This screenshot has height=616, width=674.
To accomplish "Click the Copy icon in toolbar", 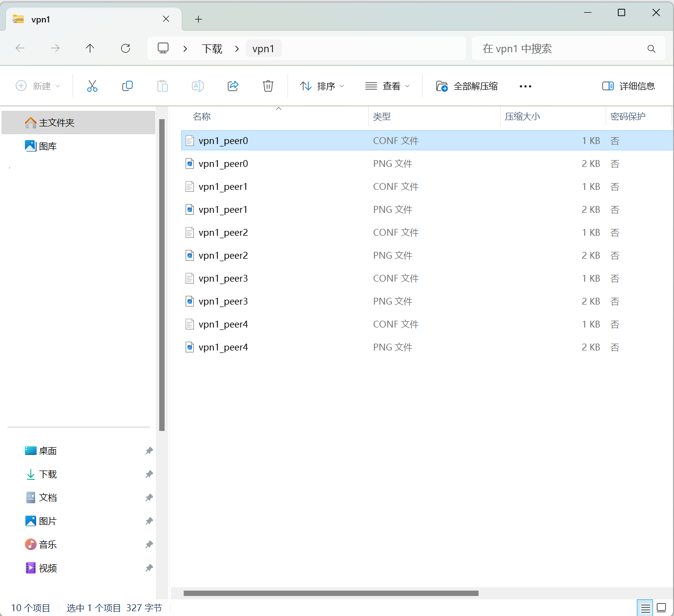I will click(x=127, y=86).
